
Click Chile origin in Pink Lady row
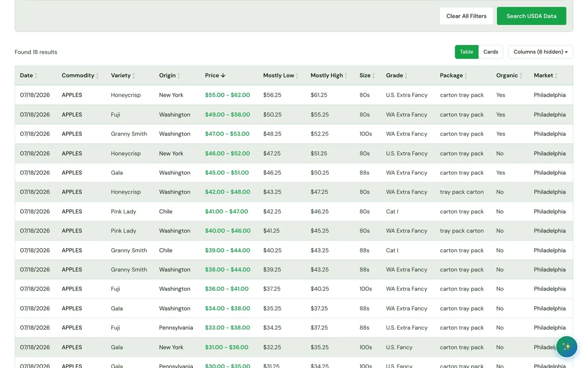166,212
